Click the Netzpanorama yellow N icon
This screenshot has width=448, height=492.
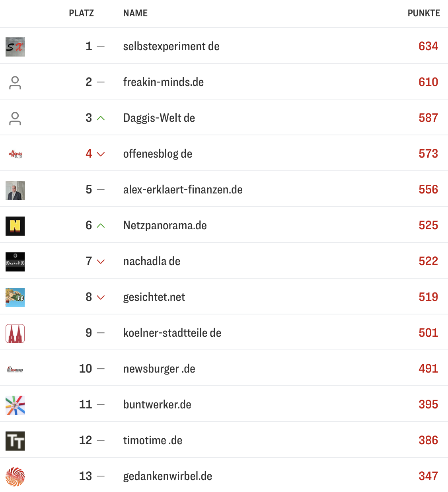click(15, 226)
